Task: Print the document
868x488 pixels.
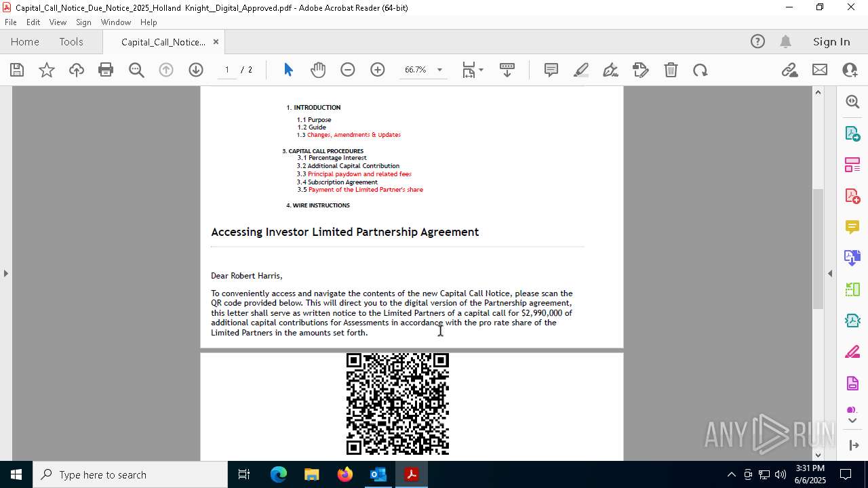Action: tap(106, 70)
